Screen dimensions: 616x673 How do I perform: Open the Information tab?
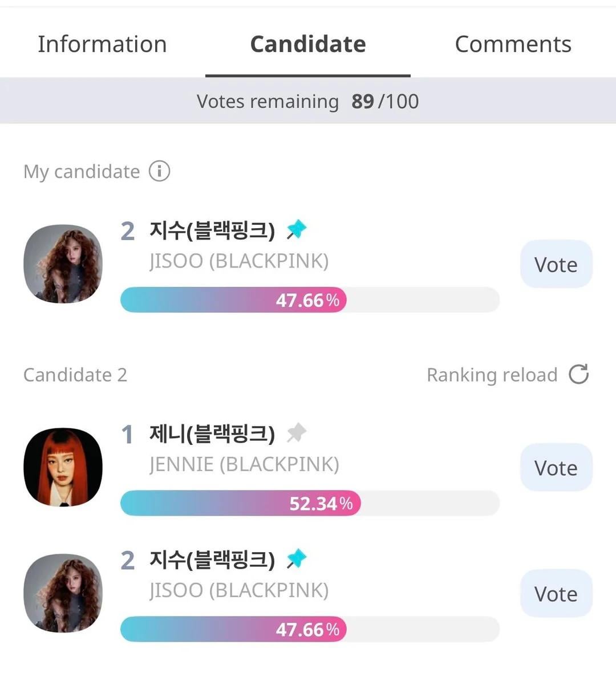[102, 44]
